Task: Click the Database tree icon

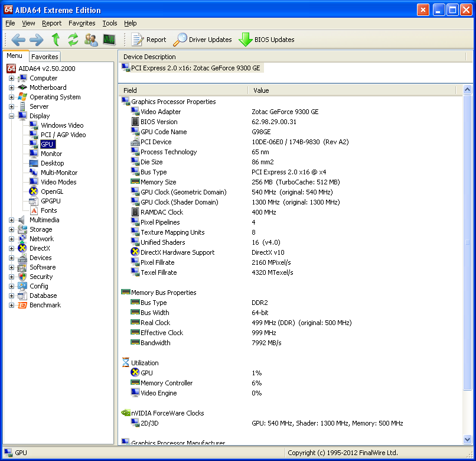Action: tap(22, 296)
